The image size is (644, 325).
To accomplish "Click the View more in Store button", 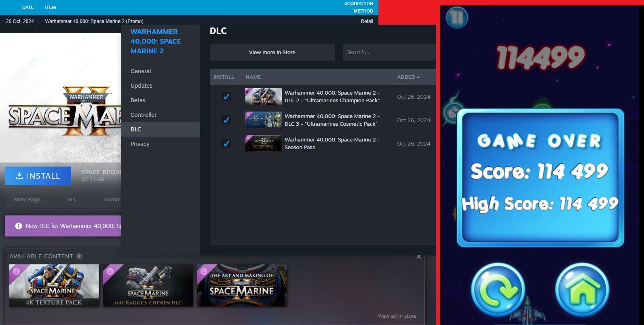I will pos(272,52).
